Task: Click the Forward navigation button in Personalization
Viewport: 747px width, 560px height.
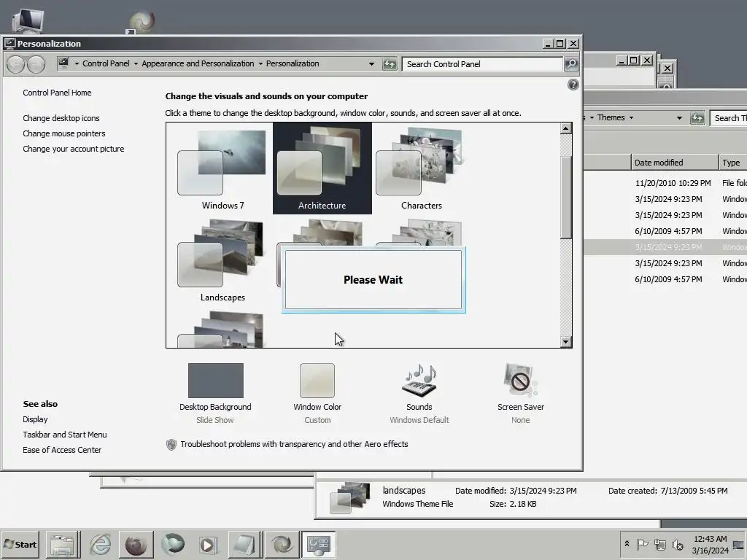Action: click(36, 64)
